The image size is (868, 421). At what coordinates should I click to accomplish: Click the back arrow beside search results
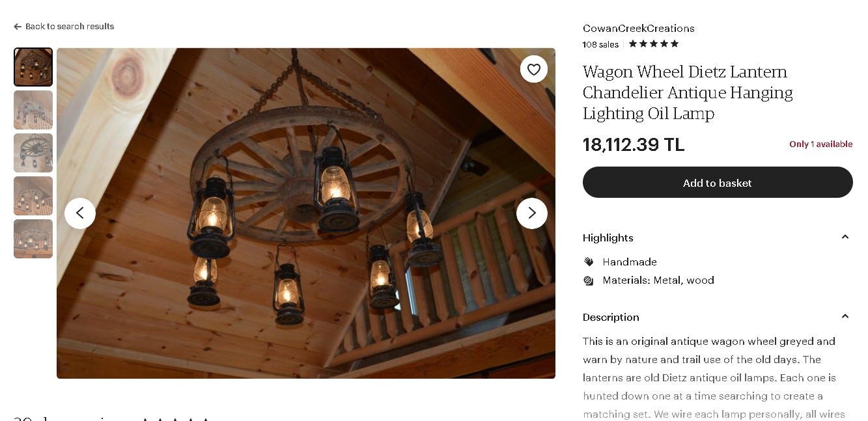click(x=18, y=27)
